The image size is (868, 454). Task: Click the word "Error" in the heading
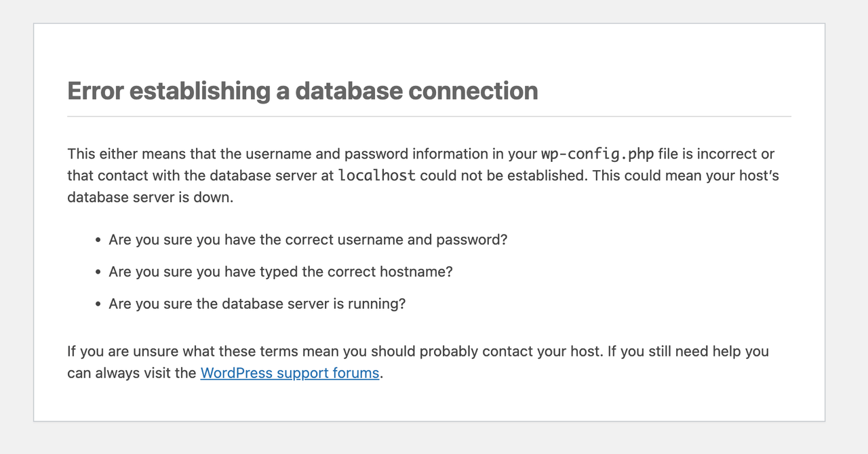[x=95, y=91]
